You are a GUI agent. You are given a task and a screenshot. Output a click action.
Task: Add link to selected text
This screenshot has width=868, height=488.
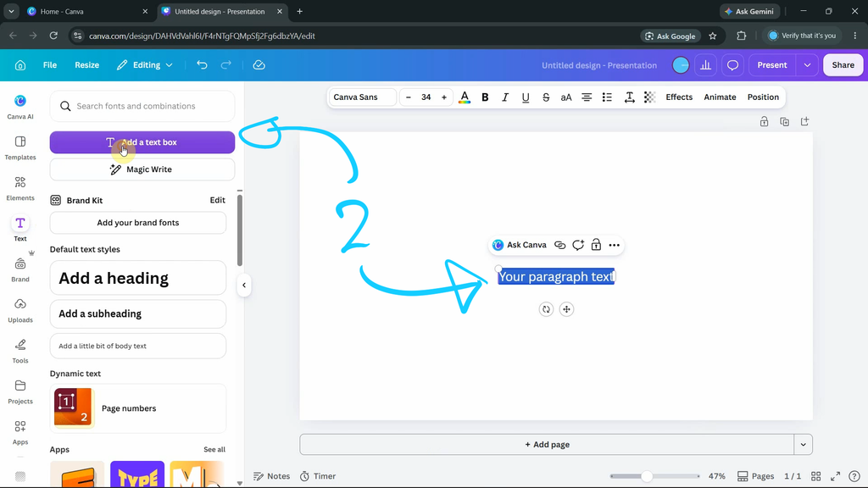(559, 245)
